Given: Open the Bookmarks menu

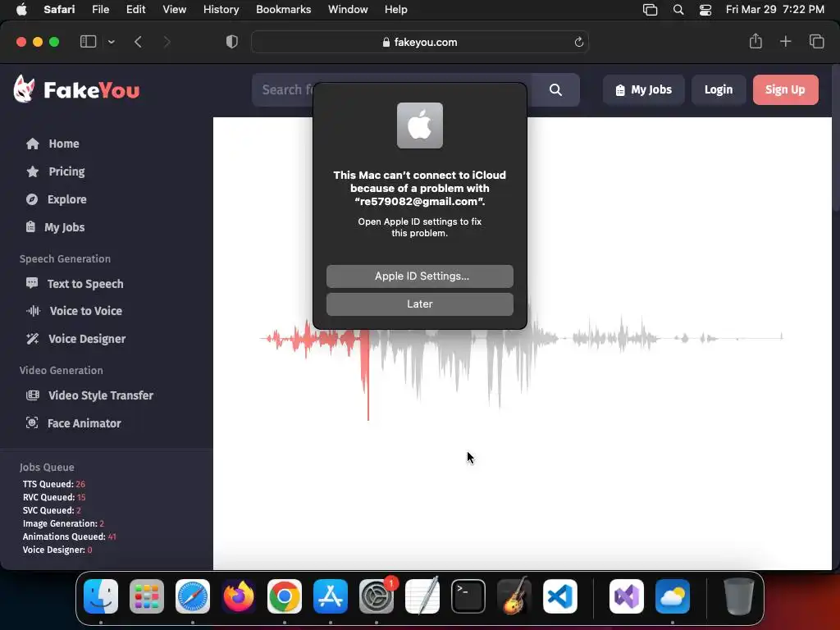Looking at the screenshot, I should coord(283,9).
